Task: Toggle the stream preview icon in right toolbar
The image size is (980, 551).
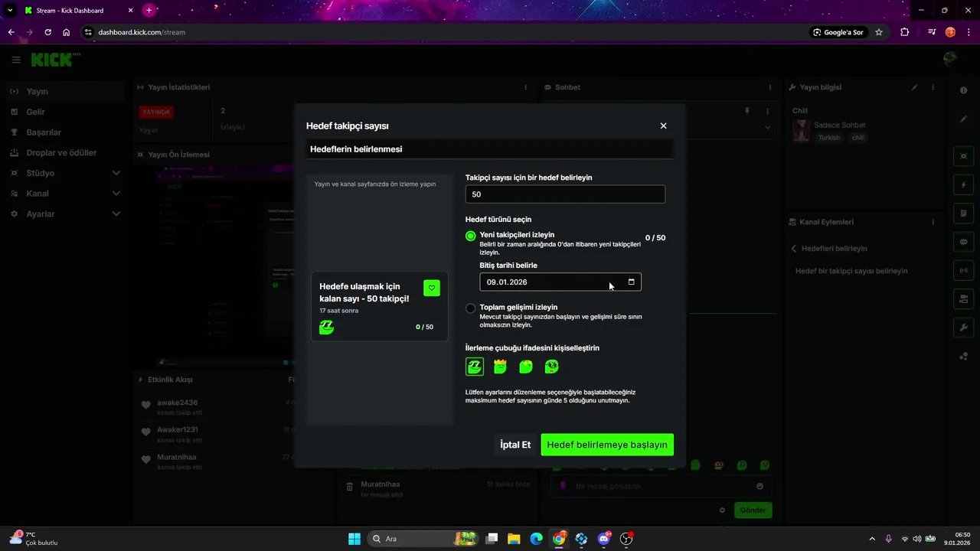Action: point(963,156)
